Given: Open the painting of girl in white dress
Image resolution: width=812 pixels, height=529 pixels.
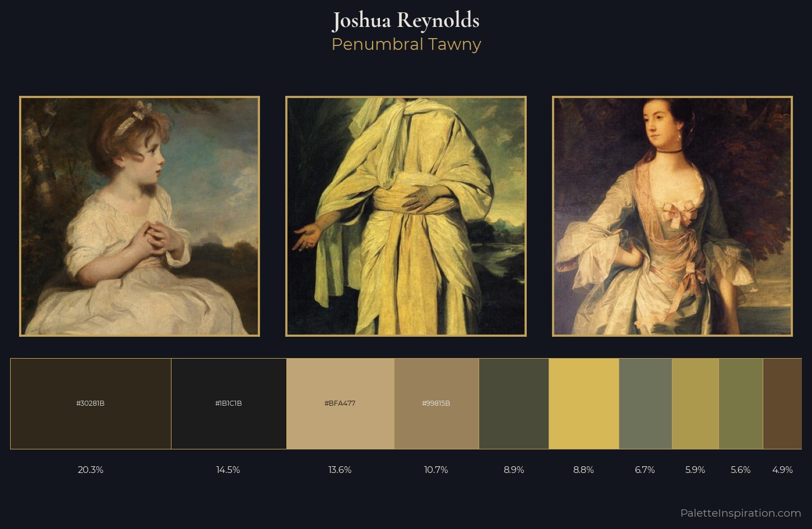Looking at the screenshot, I should (140, 216).
